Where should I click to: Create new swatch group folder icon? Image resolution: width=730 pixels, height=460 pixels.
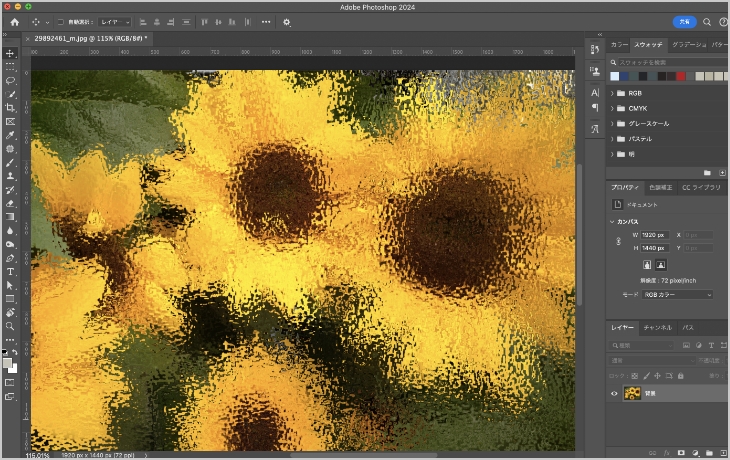[707, 173]
